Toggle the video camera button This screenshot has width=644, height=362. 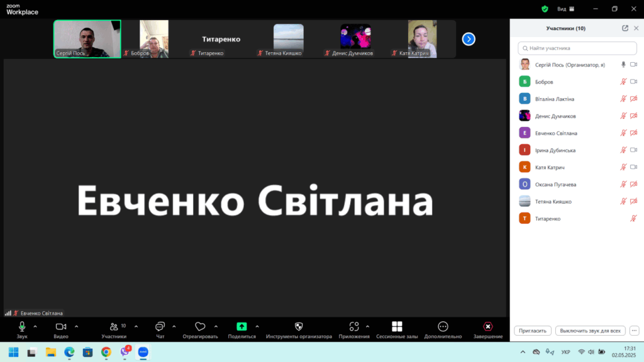[x=60, y=327]
